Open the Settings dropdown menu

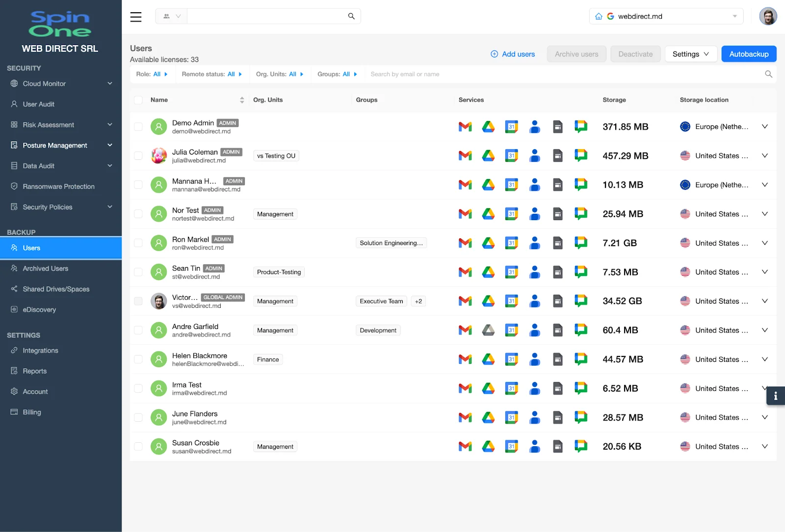coord(690,54)
